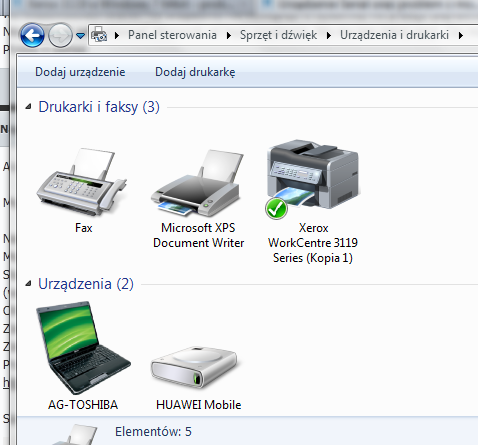Expand arrow before Panel sterowania breadcrumb
Image resolution: width=478 pixels, height=445 pixels.
click(x=117, y=35)
